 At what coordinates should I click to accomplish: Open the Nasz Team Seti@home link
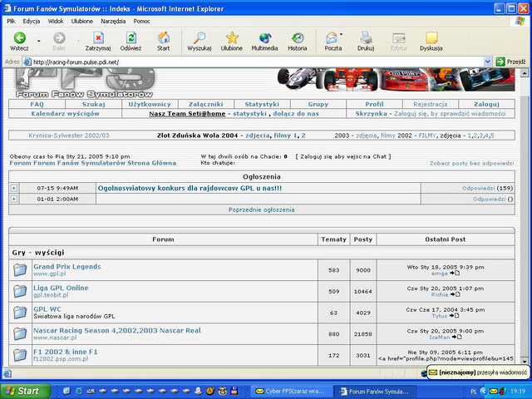coord(187,114)
